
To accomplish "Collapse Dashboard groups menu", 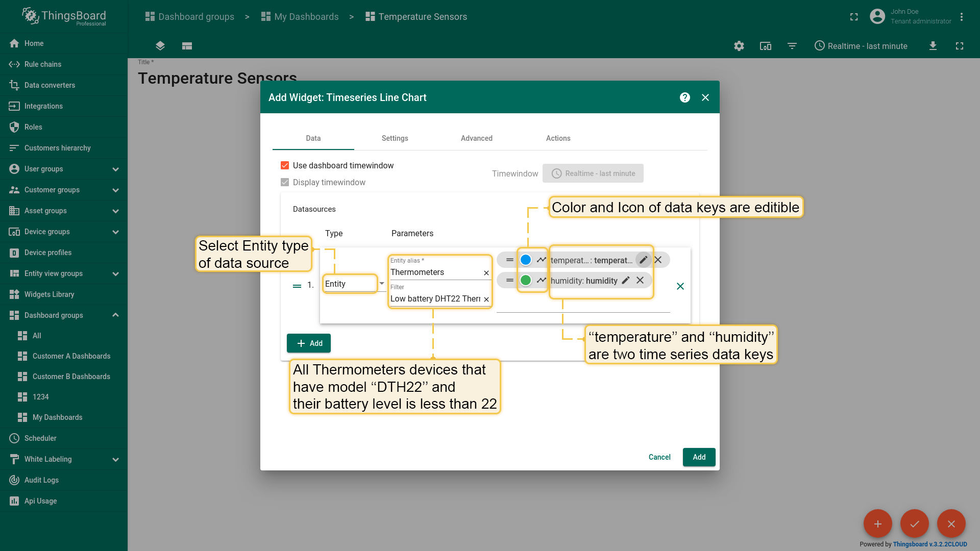I will (x=64, y=315).
